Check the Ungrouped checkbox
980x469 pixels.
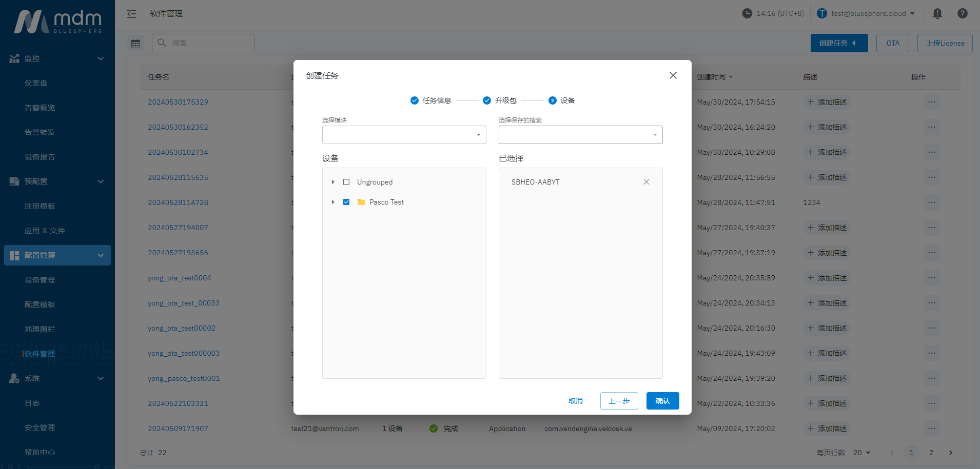coord(346,182)
